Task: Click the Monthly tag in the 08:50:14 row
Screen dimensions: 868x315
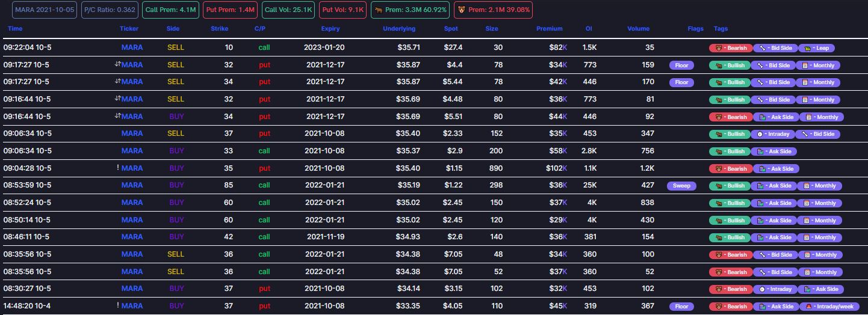Action: pyautogui.click(x=818, y=221)
